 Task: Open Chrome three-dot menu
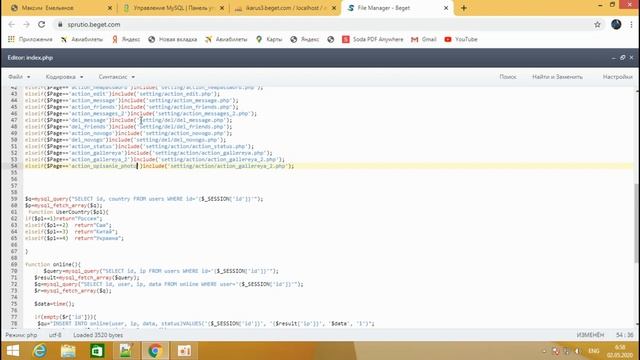click(631, 24)
